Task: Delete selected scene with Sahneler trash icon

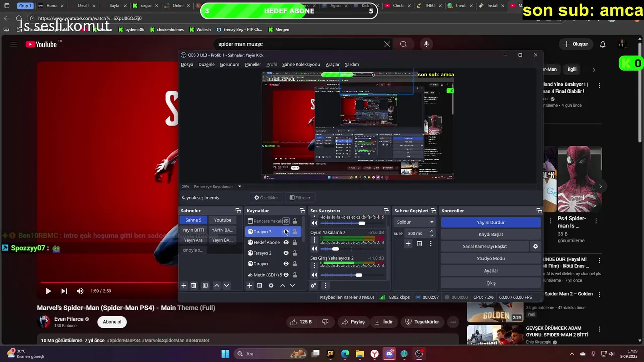Action: pos(194,285)
